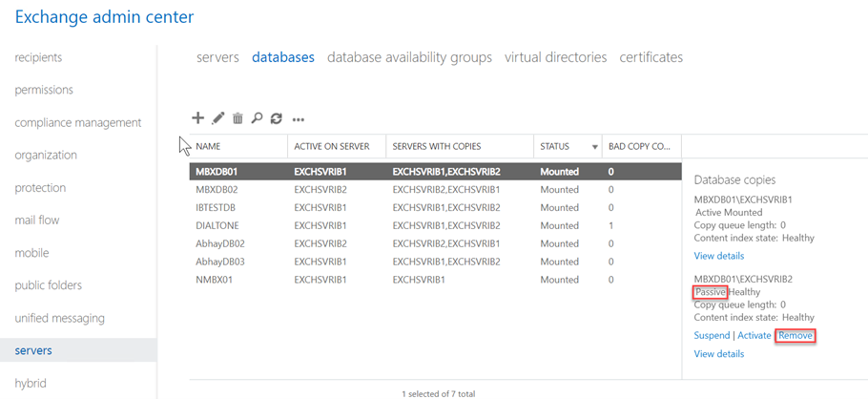Click the magnifier search icon

tap(257, 118)
